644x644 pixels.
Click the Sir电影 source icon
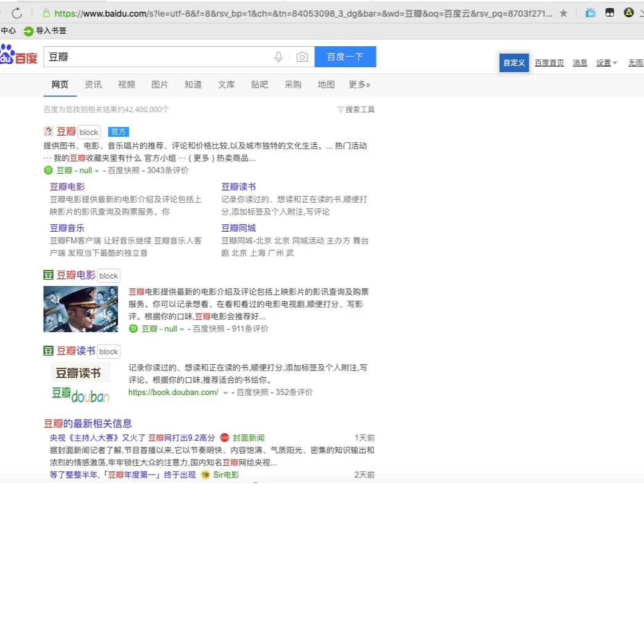[205, 475]
